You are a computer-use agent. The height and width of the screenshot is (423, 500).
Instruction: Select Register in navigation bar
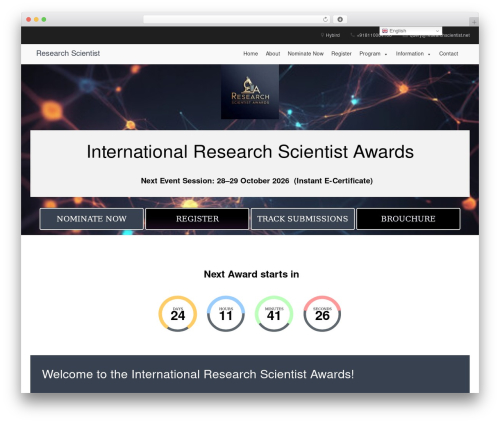point(341,54)
